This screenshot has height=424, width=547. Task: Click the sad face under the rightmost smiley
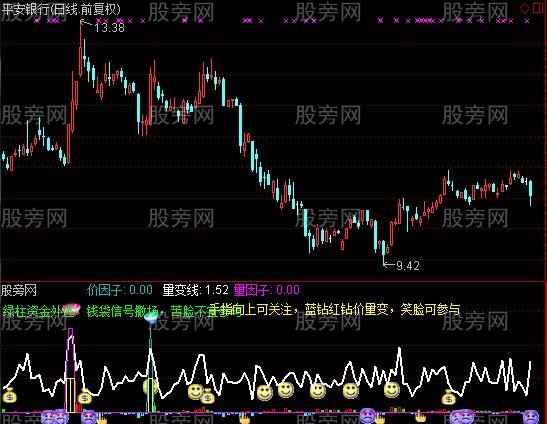367,416
